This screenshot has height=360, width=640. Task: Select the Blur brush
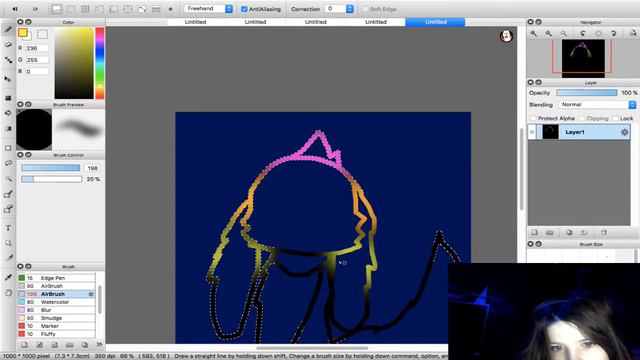tap(56, 310)
